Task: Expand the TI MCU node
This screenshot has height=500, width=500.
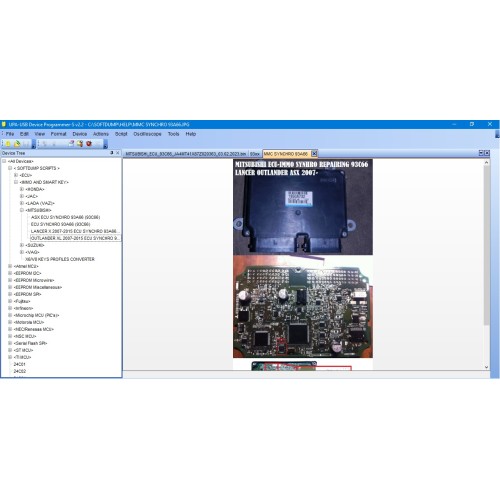Action: (x=10, y=357)
